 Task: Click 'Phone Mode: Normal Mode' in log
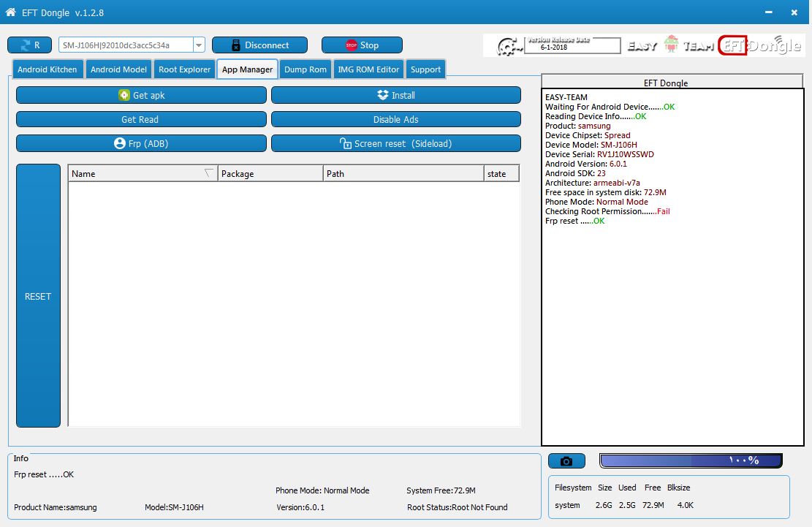[596, 202]
